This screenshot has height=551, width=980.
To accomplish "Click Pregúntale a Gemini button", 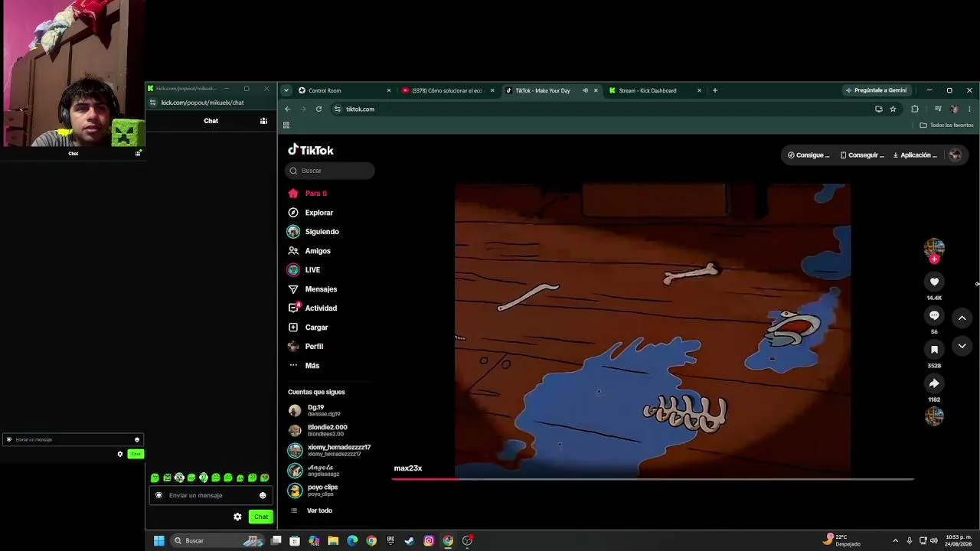I will (x=876, y=90).
